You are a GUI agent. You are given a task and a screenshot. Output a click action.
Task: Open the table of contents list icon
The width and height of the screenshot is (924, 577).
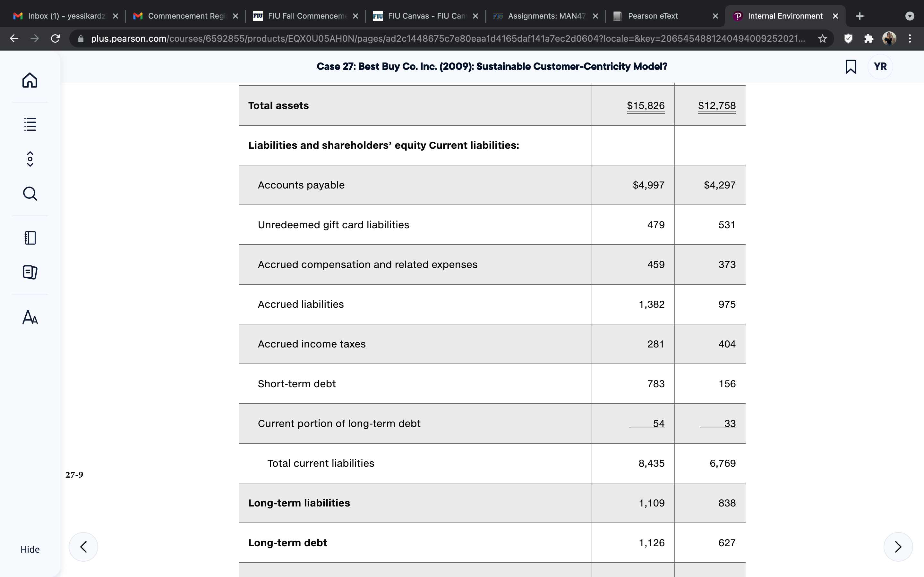(x=30, y=124)
